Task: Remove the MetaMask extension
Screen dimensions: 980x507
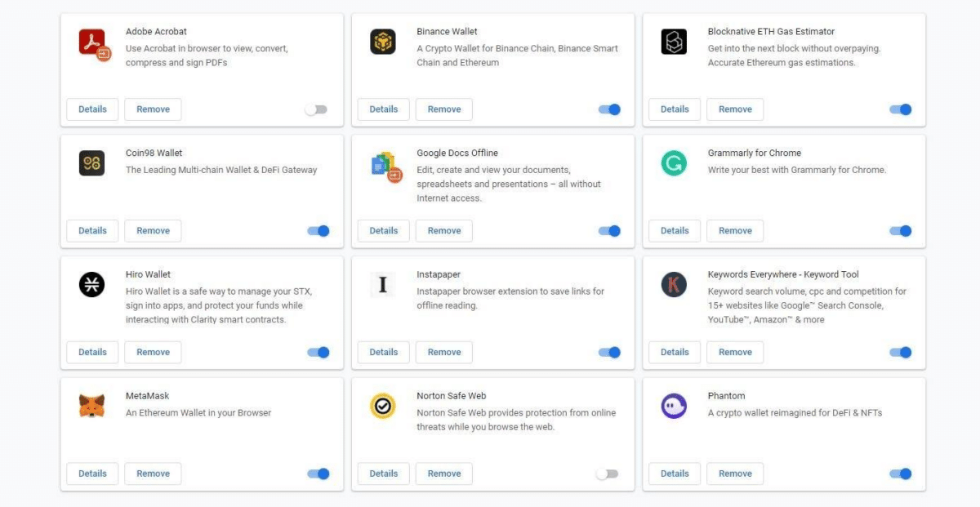Action: pyautogui.click(x=153, y=474)
